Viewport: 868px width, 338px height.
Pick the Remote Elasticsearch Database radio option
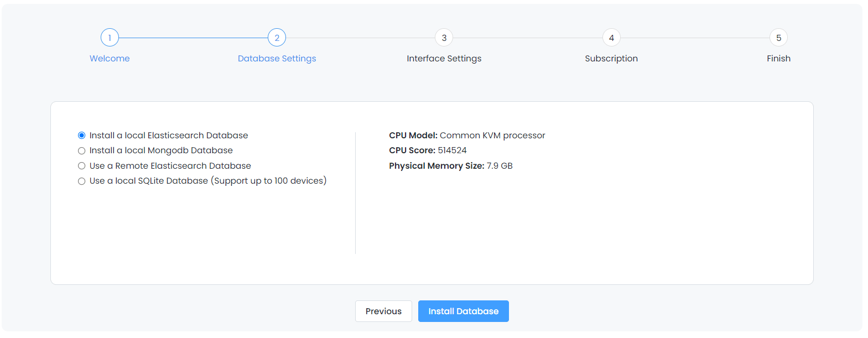[x=82, y=166]
